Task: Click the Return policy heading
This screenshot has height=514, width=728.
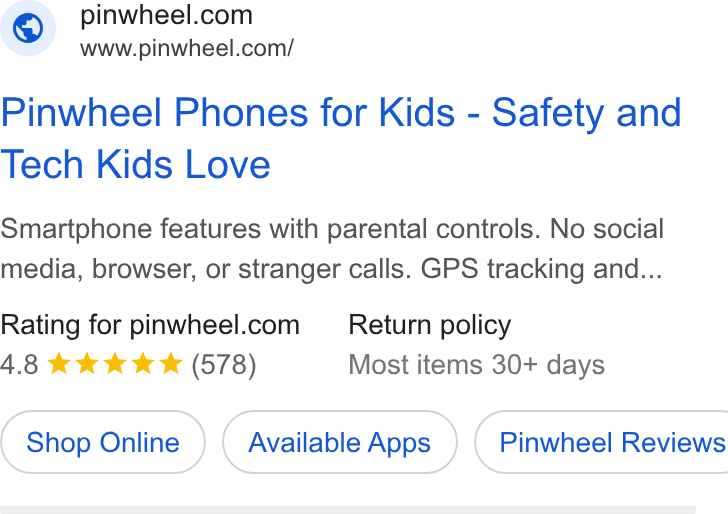Action: 429,325
